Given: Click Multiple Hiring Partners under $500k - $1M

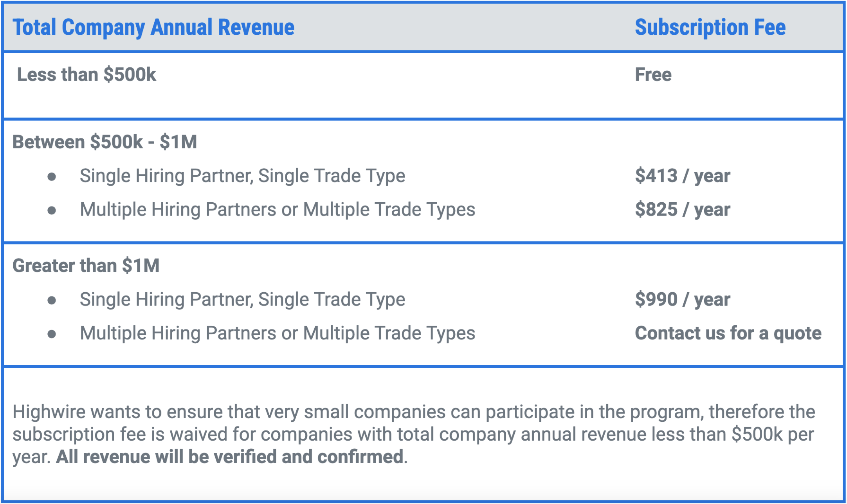Looking at the screenshot, I should click(278, 209).
